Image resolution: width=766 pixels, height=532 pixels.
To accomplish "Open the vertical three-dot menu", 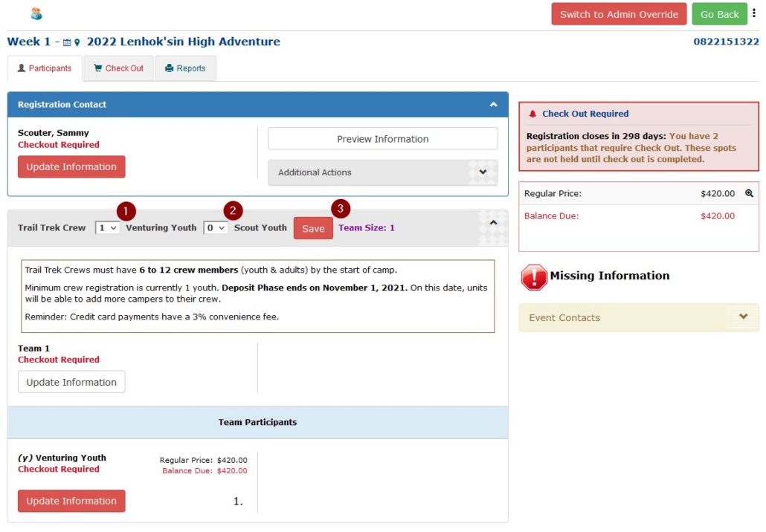I will [x=754, y=13].
